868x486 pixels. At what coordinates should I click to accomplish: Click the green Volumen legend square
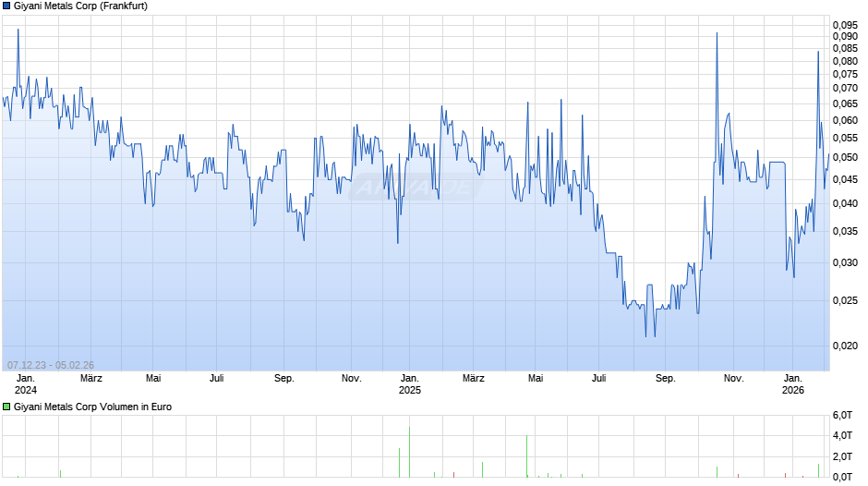coord(6,407)
